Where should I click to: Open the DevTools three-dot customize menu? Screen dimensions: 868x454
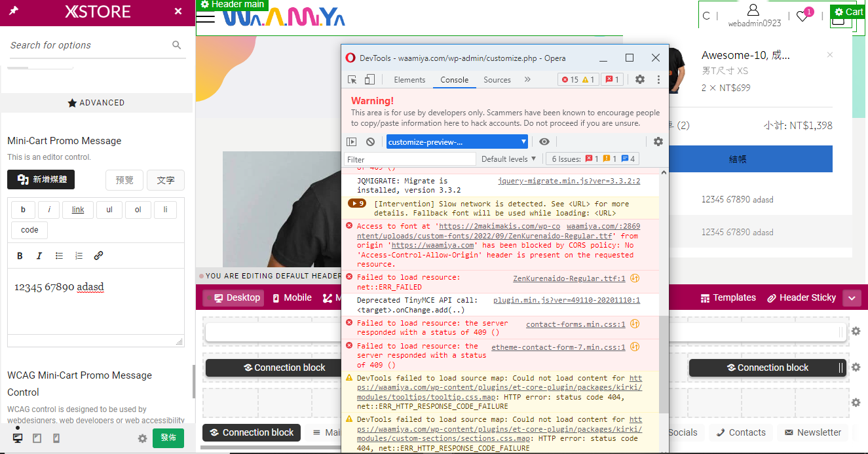[x=658, y=79]
